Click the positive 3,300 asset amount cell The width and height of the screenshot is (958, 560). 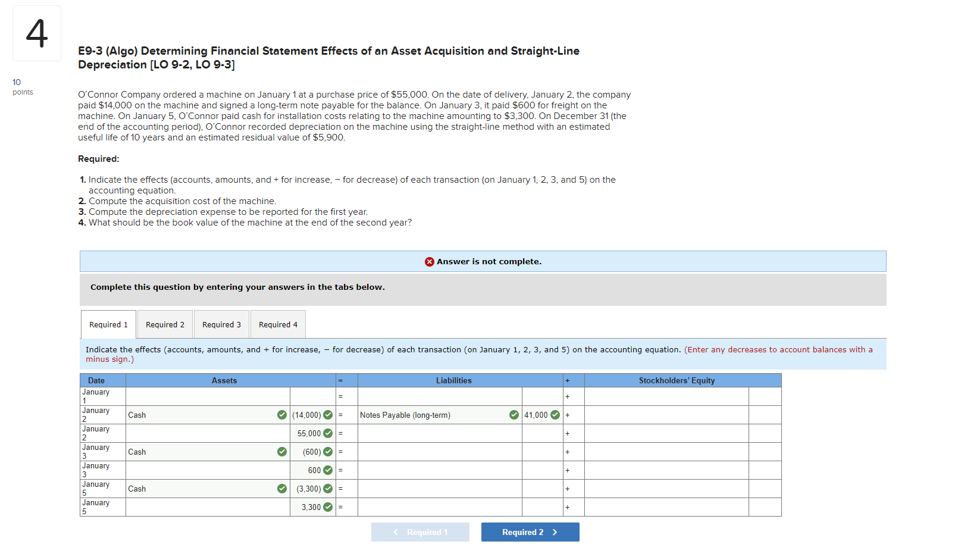click(x=312, y=507)
